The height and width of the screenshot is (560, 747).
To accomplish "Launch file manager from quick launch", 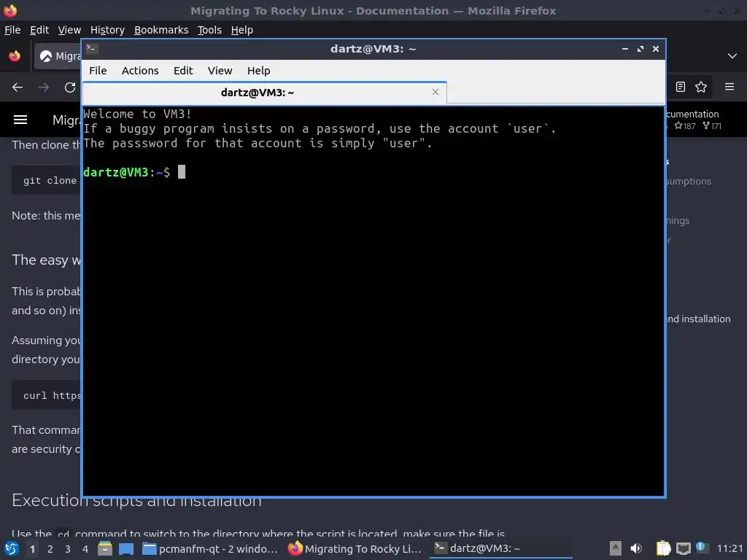I will click(x=105, y=549).
